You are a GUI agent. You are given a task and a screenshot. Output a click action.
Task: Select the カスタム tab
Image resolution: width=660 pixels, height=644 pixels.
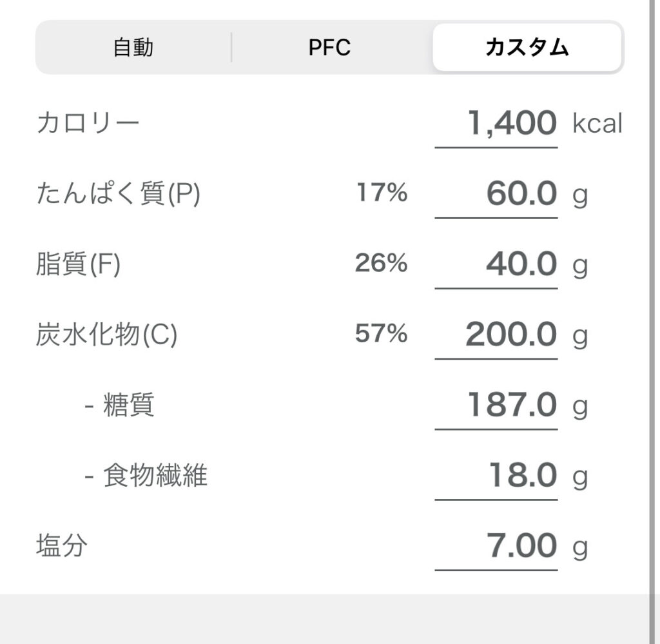tap(527, 48)
